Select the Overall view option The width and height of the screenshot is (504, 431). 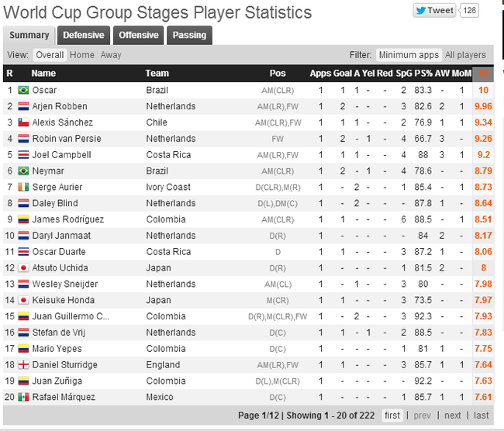[50, 55]
